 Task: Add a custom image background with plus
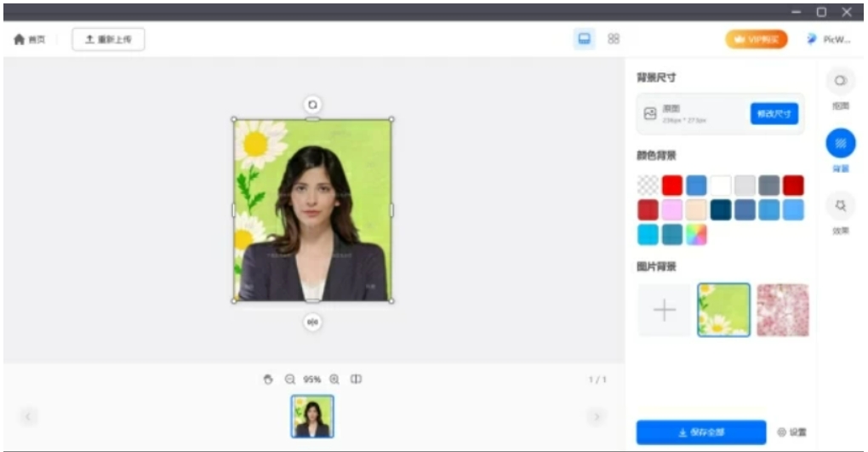tap(665, 310)
